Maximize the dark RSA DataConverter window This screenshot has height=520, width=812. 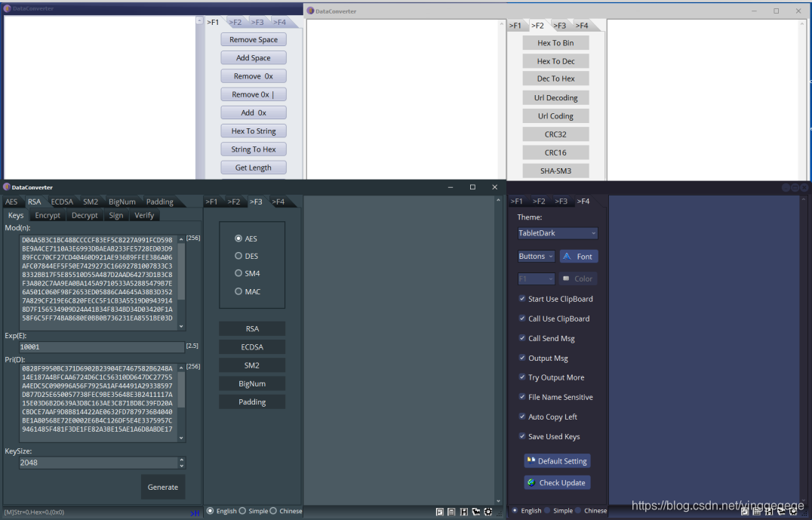pyautogui.click(x=472, y=187)
